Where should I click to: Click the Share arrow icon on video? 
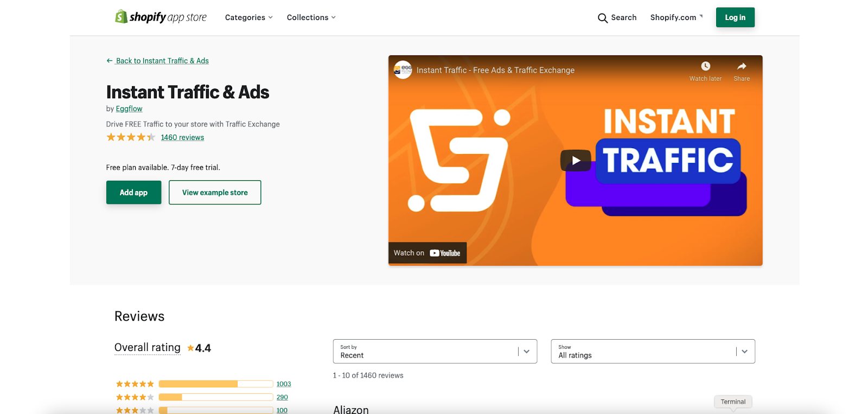[742, 66]
